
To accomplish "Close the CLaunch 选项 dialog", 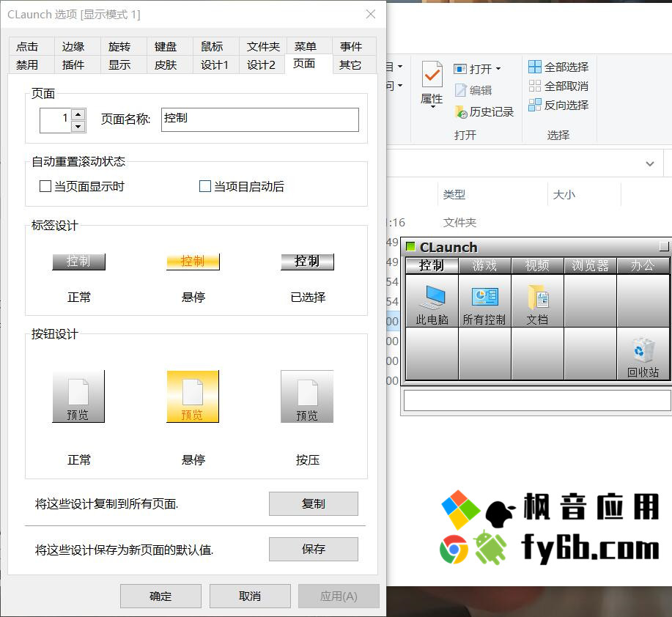I will point(371,14).
